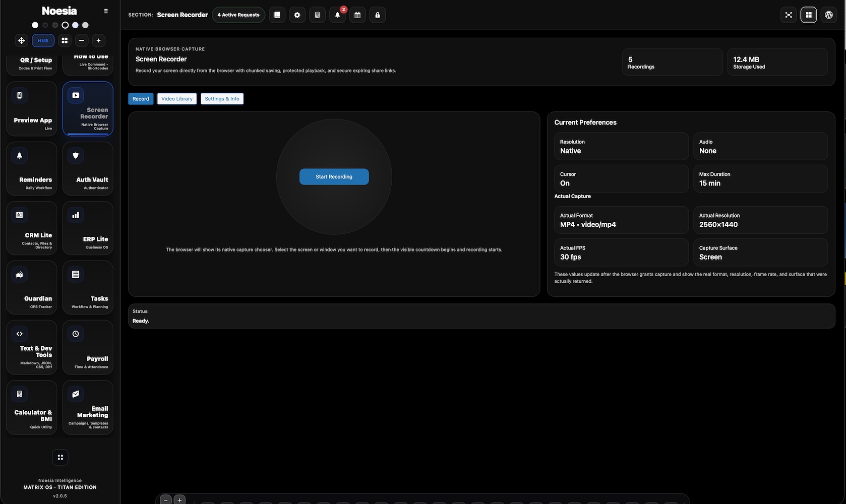Expand the hamburger menu next to Noesia
This screenshot has width=846, height=504.
point(106,11)
